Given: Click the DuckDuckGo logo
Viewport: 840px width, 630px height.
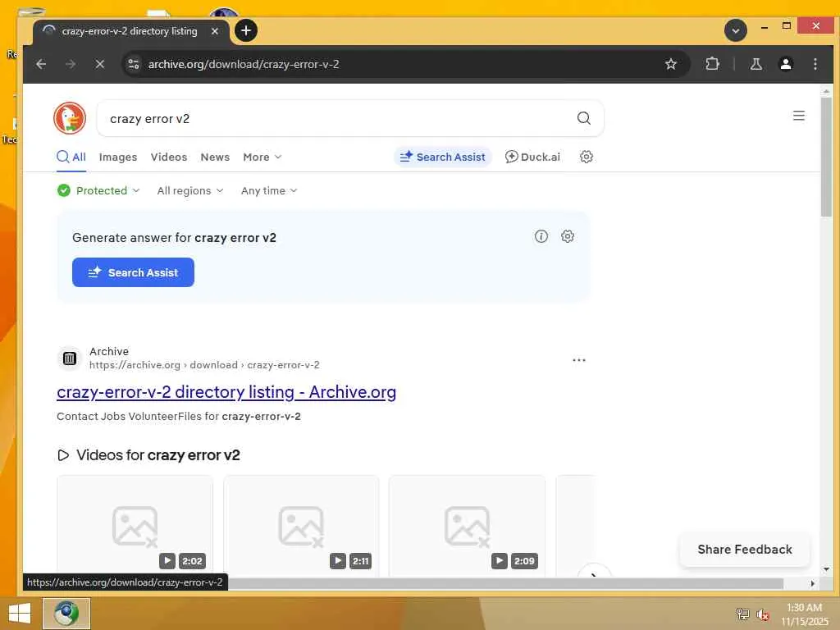Looking at the screenshot, I should coord(70,118).
